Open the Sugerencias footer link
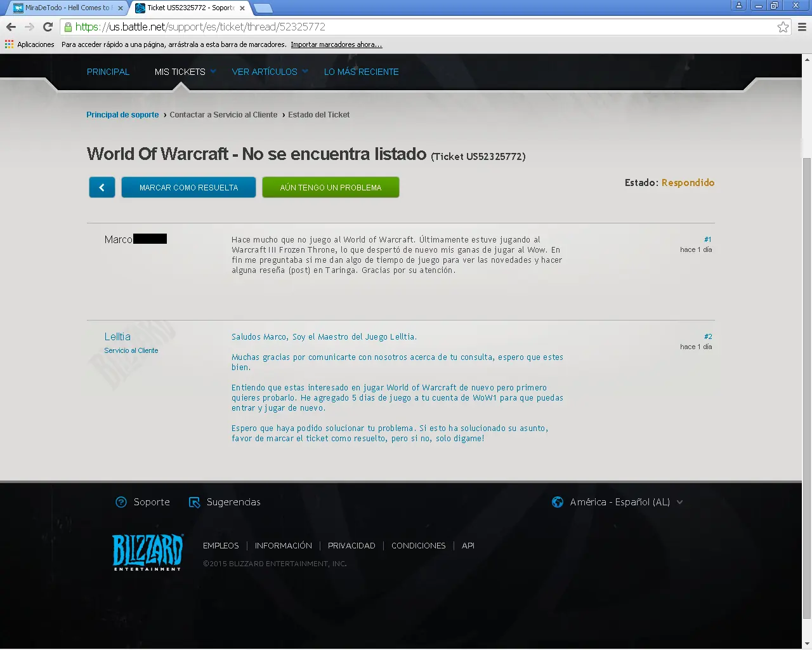Image resolution: width=812 pixels, height=650 pixels. click(233, 502)
